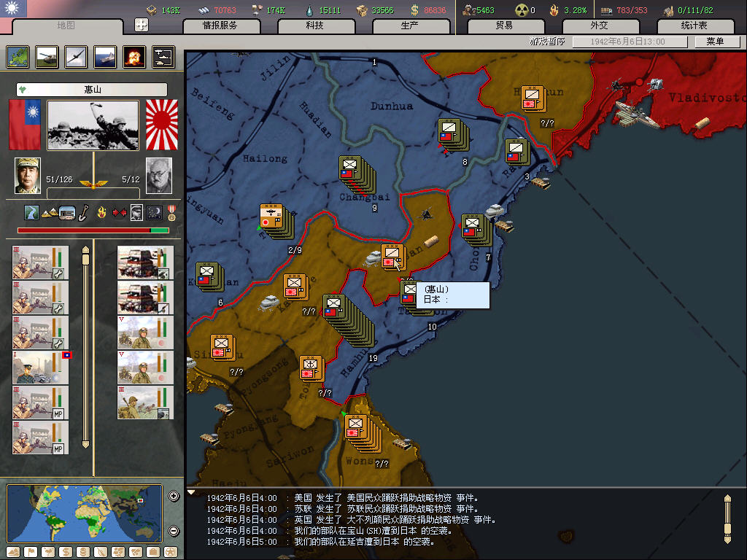Select the headquarters unit with flag marker

click(41, 367)
